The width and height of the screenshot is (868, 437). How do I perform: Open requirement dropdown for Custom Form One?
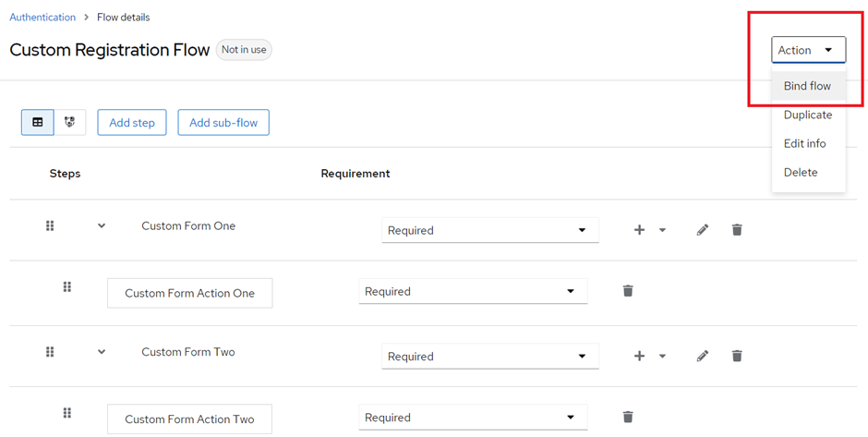point(490,230)
